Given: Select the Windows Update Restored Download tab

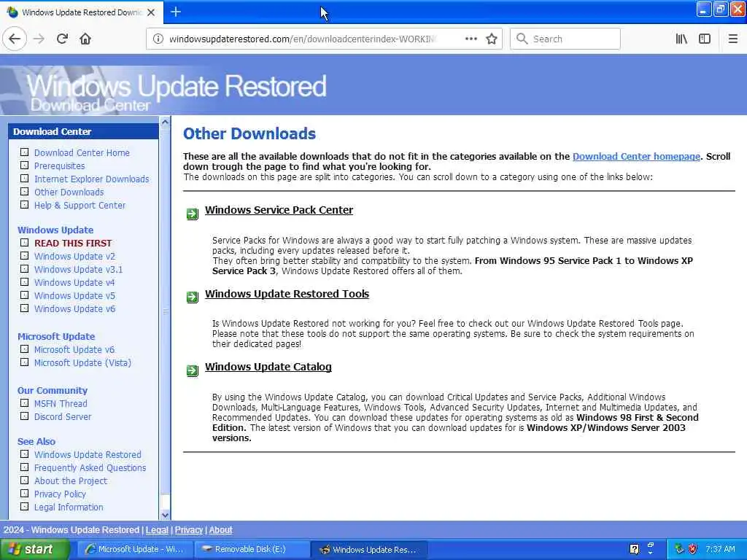Looking at the screenshot, I should [x=81, y=12].
